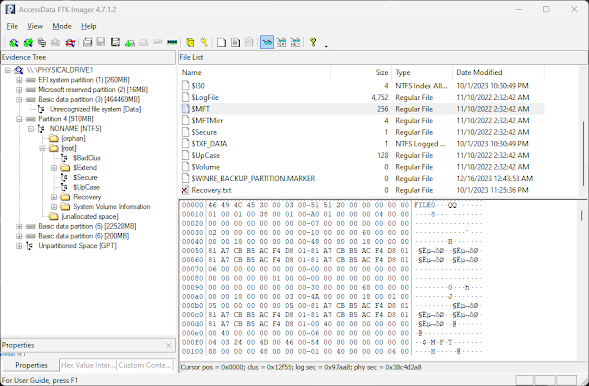Sort file list by Date Modified column

click(x=498, y=72)
